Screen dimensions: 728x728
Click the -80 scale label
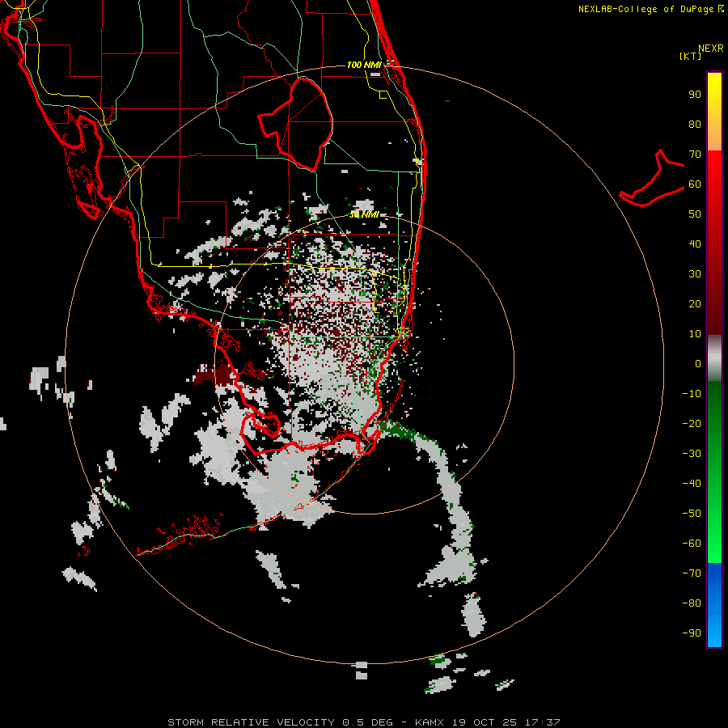tap(692, 603)
